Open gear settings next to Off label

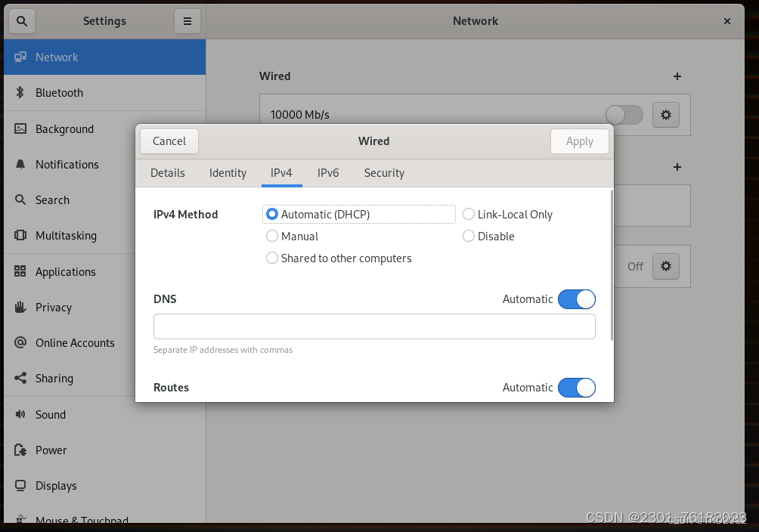click(665, 266)
